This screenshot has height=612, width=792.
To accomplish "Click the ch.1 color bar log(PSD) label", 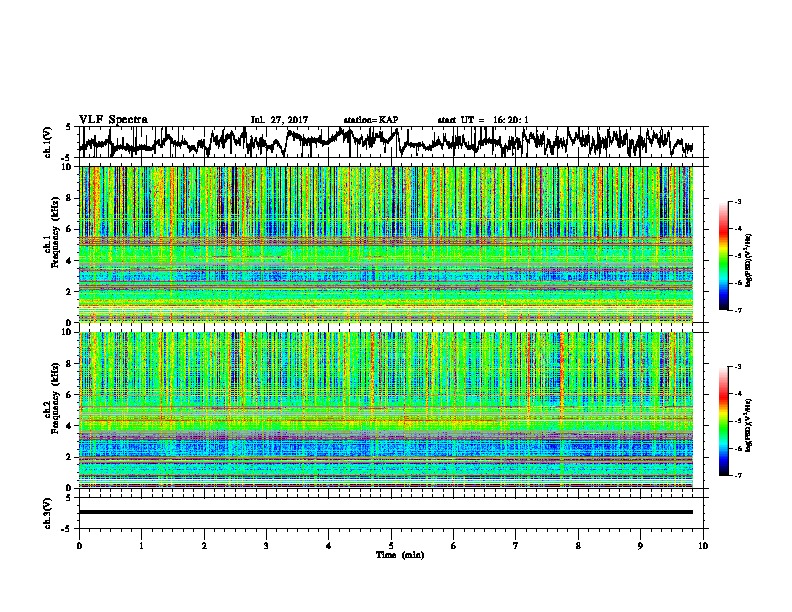I will 749,260.
